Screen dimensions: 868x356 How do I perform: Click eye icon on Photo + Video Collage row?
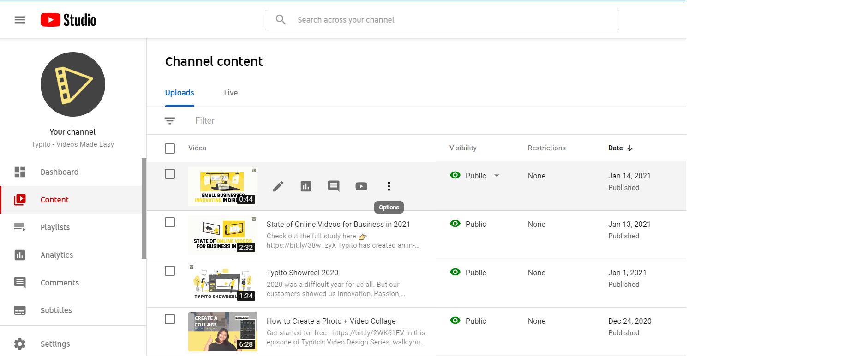click(x=455, y=320)
